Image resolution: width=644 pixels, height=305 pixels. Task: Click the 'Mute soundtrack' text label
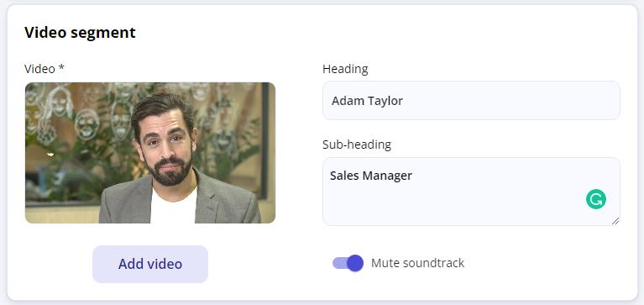coord(417,263)
